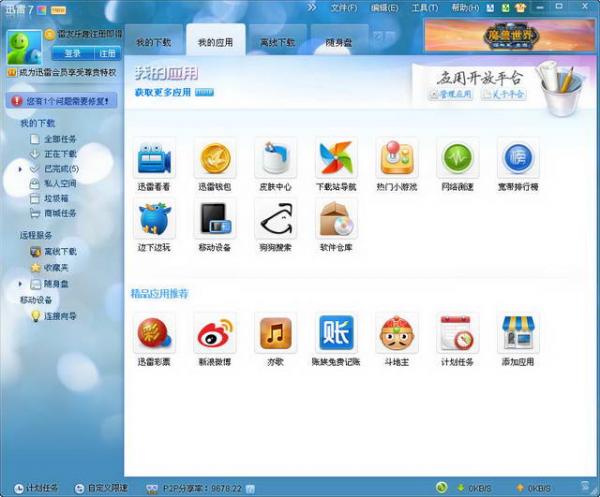Select 收藏夹 in sidebar
The image size is (600, 497).
tap(50, 267)
